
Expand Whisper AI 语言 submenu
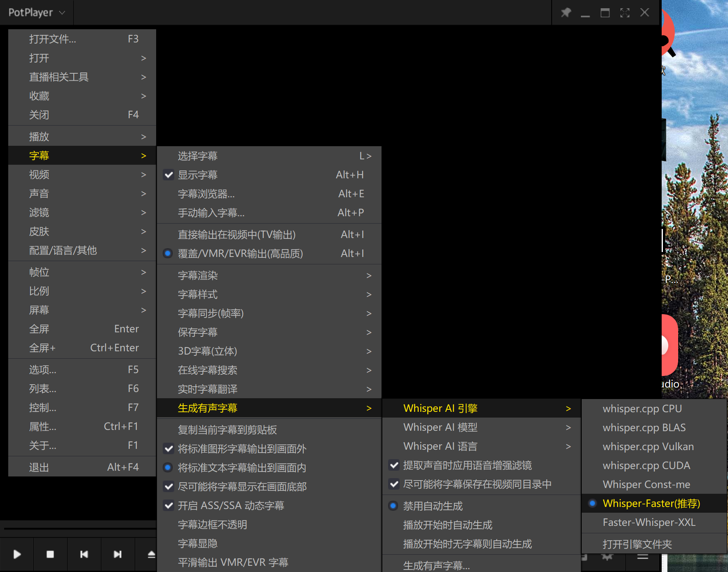click(482, 446)
